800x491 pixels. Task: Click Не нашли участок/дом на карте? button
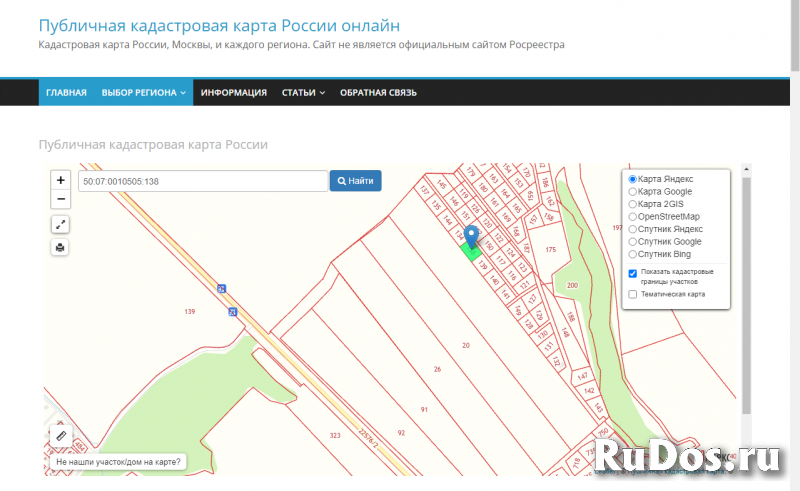[x=118, y=462]
